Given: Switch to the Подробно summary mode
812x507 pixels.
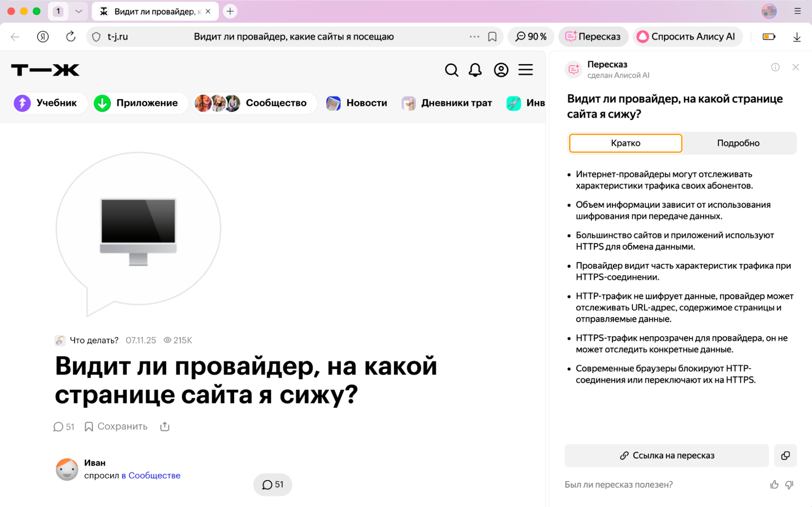Looking at the screenshot, I should coord(738,143).
